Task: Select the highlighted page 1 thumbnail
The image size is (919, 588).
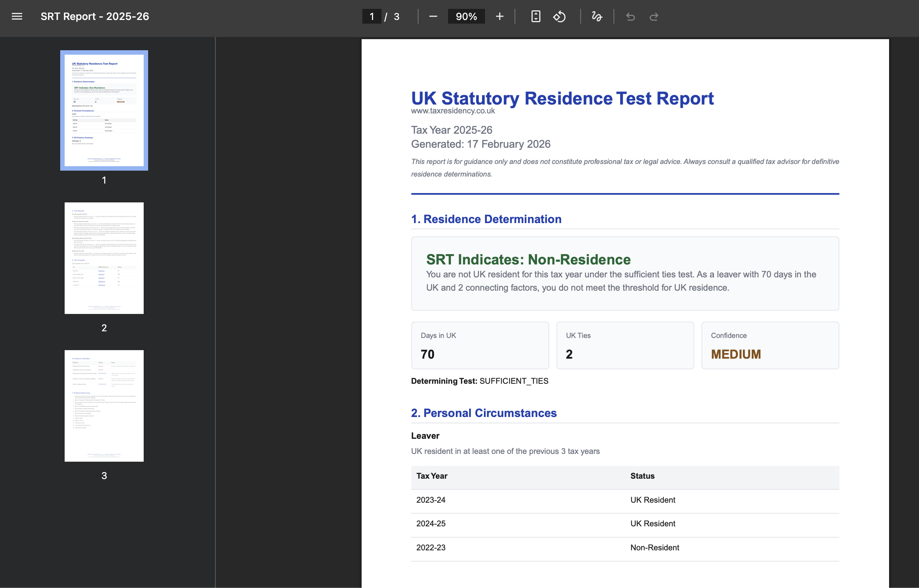Action: [104, 110]
